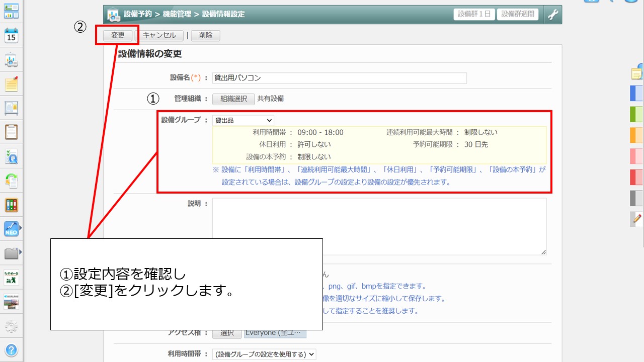The height and width of the screenshot is (362, 644).
Task: Switch to the 設備群週間 tab
Action: [518, 14]
